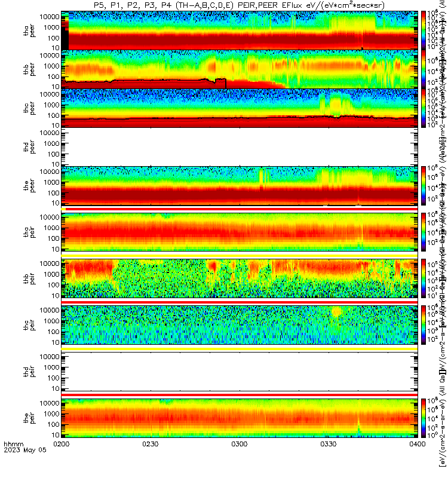
Task: Click inside the empty thd peer panel
Action: point(240,146)
